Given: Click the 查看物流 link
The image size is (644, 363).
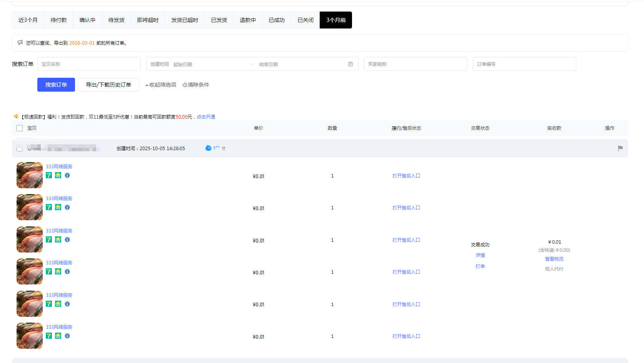Looking at the screenshot, I should coord(554,259).
